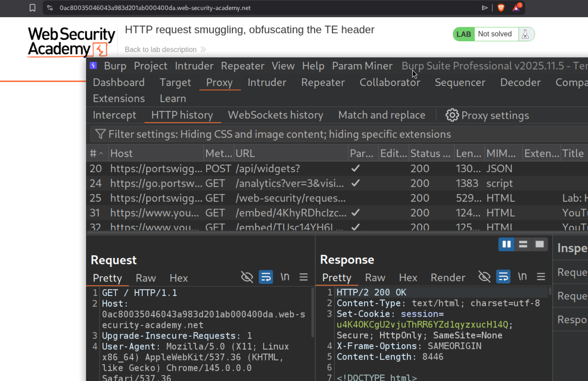This screenshot has height=381, width=588.
Task: Click the filter funnel icon
Action: click(100, 134)
